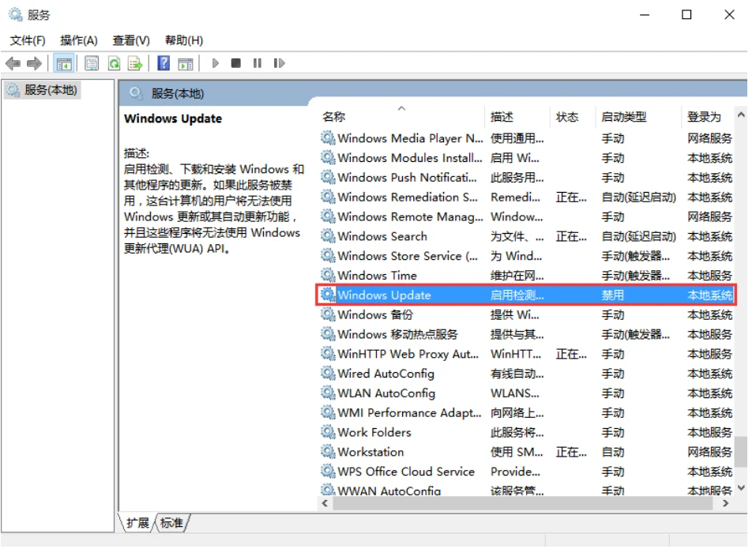The image size is (756, 549).
Task: Open the 帮助(H) menu
Action: tap(184, 40)
